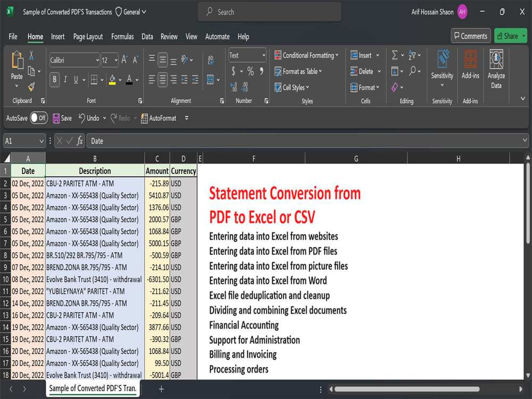Open the font size 12 dropdown
Screen dimensions: 532x399
pyautogui.click(x=116, y=61)
